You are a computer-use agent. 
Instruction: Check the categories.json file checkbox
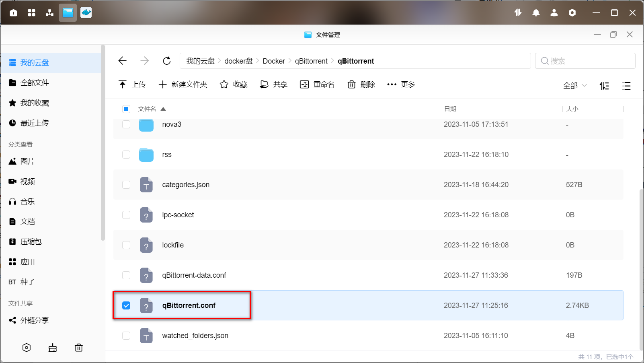coord(126,185)
